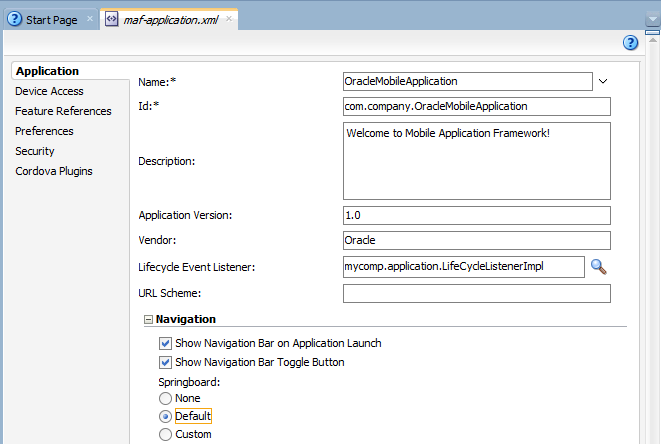The height and width of the screenshot is (444, 661).
Task: Toggle Show Navigation Bar on Application Launch
Action: 165,343
